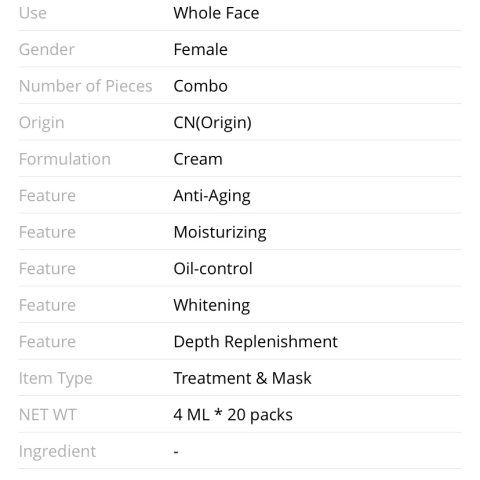
Task: Click the 'Number of Pieces' label
Action: [x=86, y=86]
